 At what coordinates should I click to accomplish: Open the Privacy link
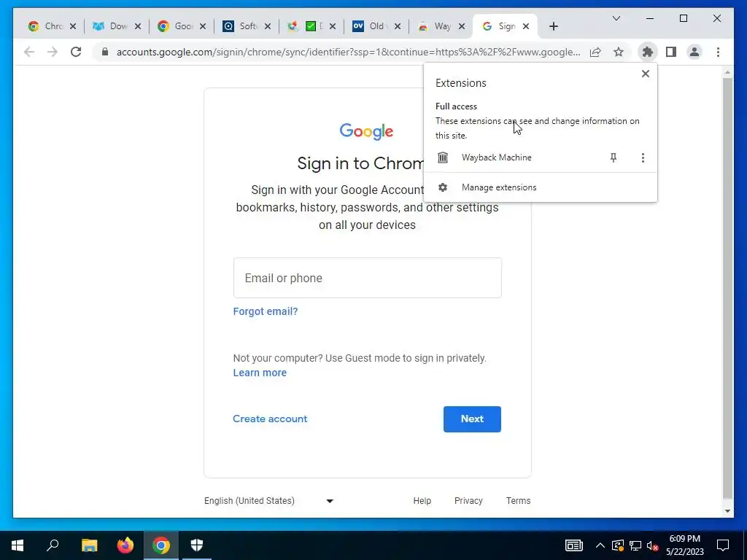click(468, 501)
